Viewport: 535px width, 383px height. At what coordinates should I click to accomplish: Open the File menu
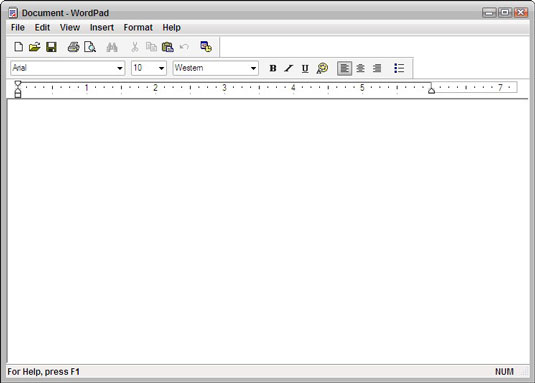click(x=18, y=28)
